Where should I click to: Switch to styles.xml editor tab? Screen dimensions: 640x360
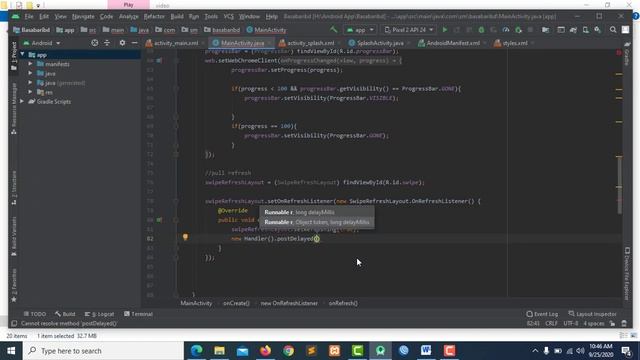tap(515, 43)
